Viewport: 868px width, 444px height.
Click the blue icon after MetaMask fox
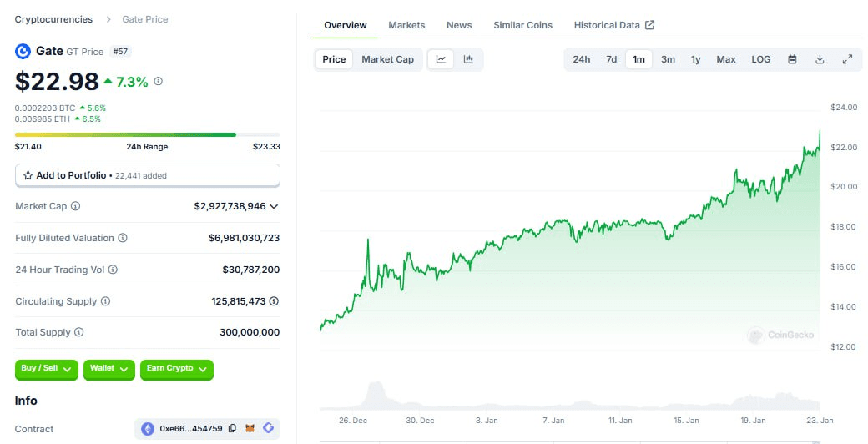[x=269, y=428]
